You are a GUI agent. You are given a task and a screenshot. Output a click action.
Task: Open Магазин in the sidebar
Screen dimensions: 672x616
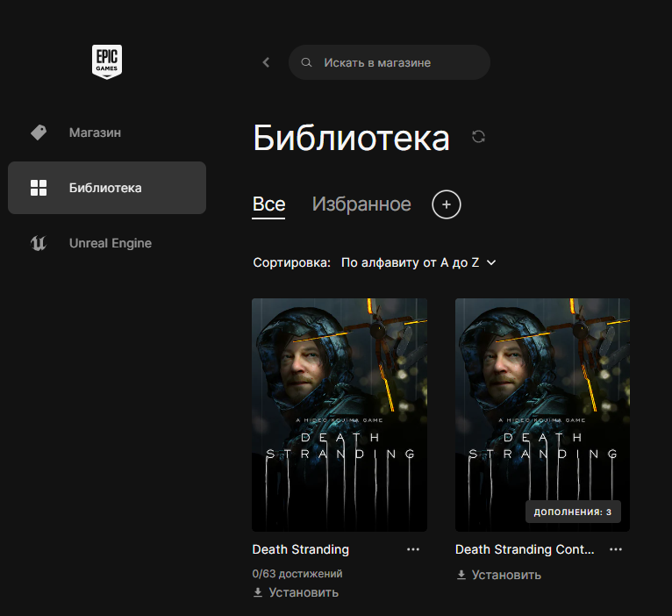pos(107,133)
